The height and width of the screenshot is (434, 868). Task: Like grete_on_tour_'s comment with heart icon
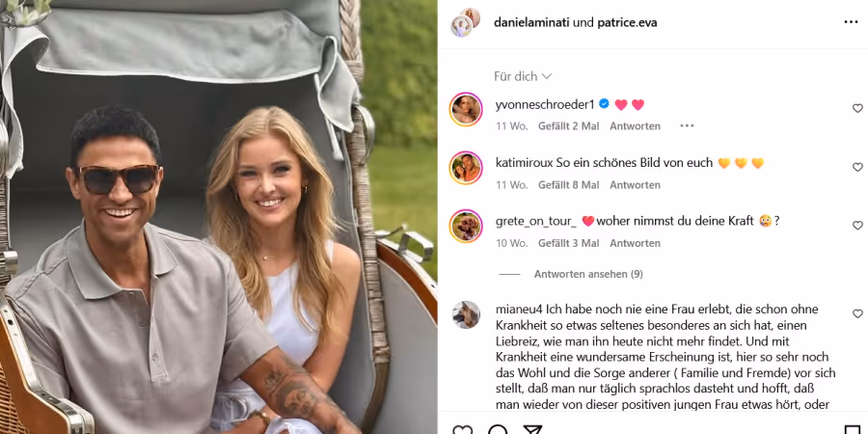(x=857, y=226)
